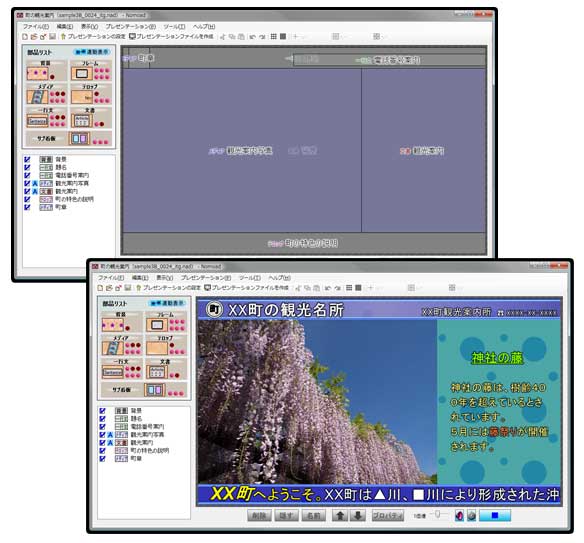
Task: Click プレゼンテーションの設定 in front window toolbar
Action: click(168, 288)
